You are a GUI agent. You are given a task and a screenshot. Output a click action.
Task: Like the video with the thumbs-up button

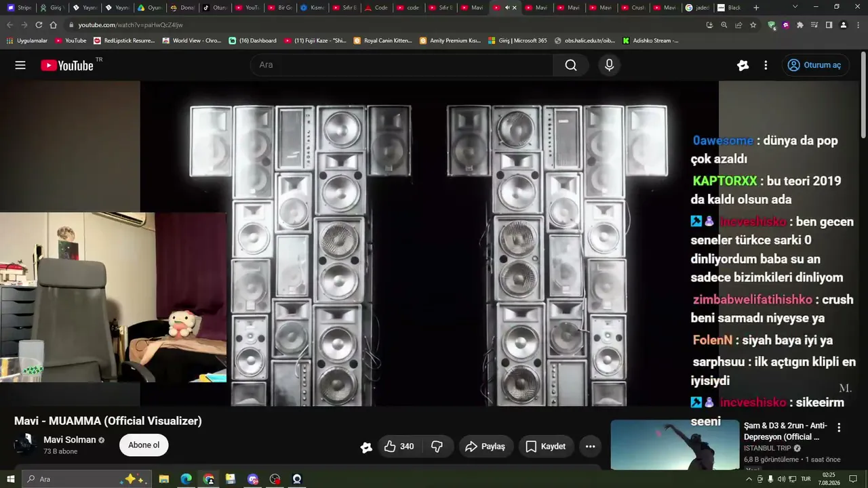[399, 447]
